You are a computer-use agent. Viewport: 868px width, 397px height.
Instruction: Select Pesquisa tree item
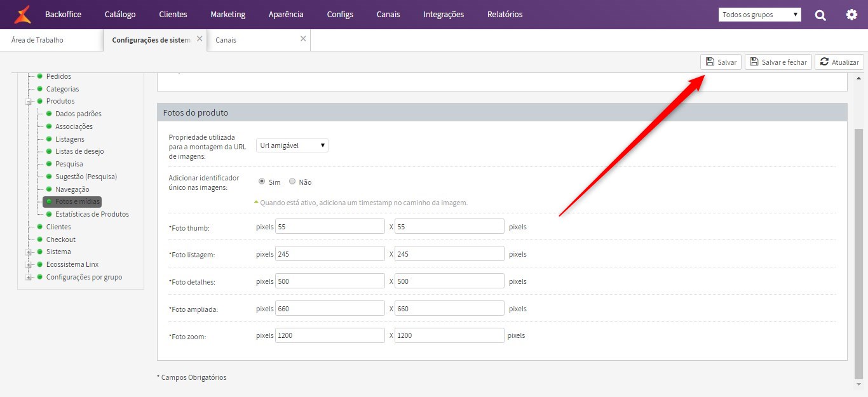(x=69, y=164)
